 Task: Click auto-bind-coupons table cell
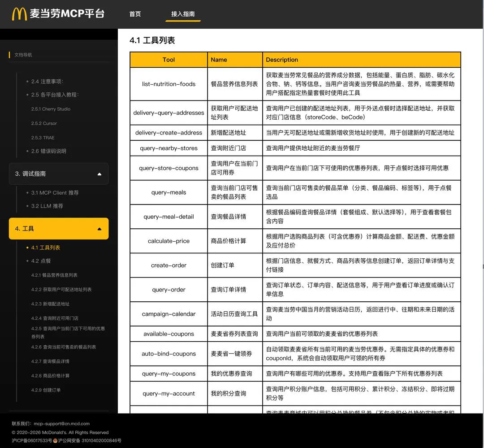(x=169, y=354)
